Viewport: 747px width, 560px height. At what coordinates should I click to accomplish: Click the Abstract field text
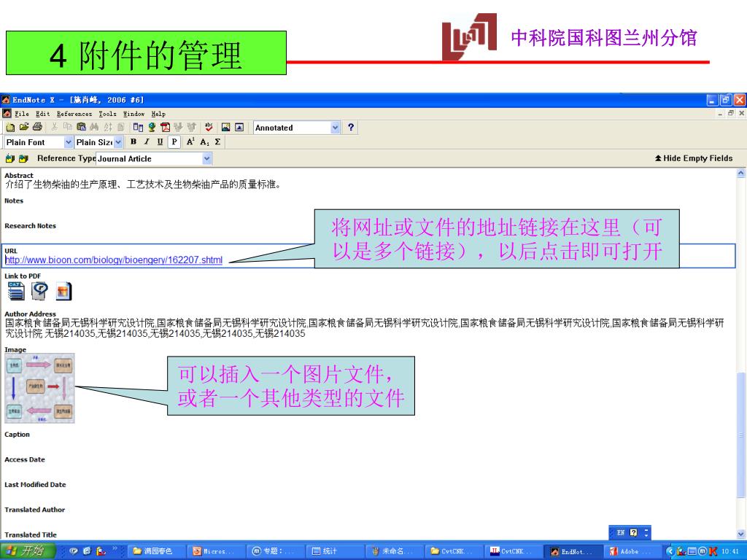(x=143, y=184)
